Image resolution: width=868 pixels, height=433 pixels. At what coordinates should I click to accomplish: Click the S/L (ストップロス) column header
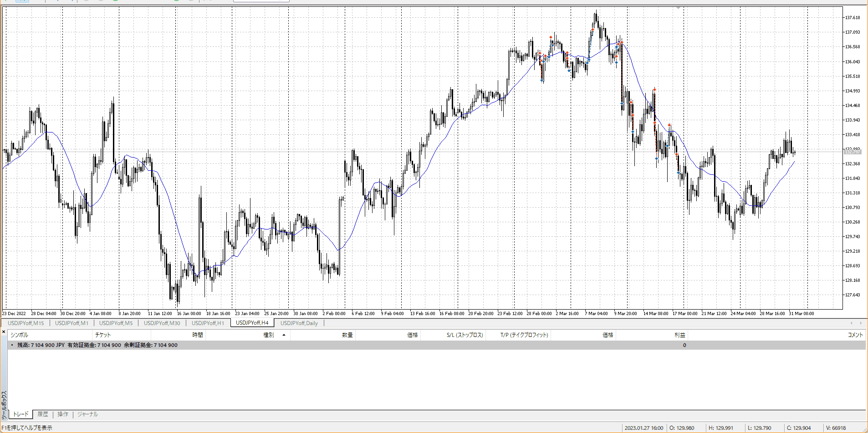click(x=465, y=335)
